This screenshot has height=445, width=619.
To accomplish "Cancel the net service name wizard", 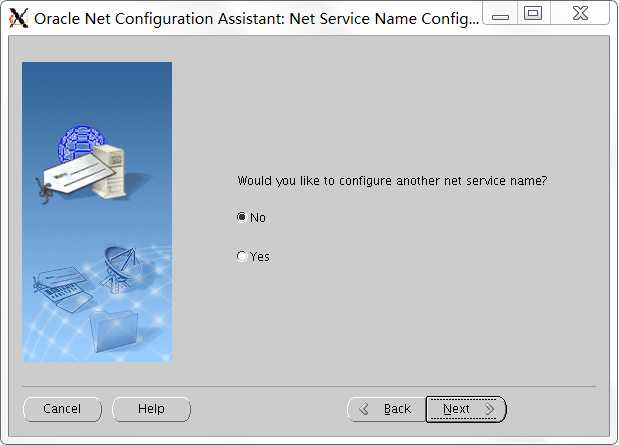I will tap(62, 409).
